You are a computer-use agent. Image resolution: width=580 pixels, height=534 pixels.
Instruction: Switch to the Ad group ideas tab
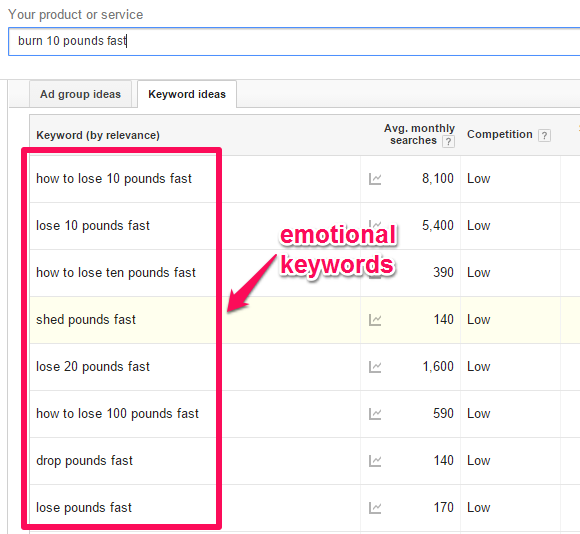pos(81,94)
